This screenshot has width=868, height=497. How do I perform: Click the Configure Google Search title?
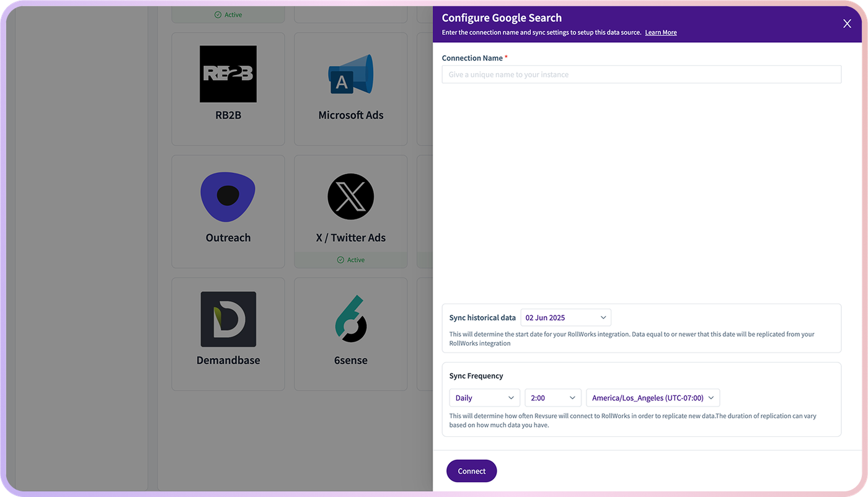click(x=502, y=18)
